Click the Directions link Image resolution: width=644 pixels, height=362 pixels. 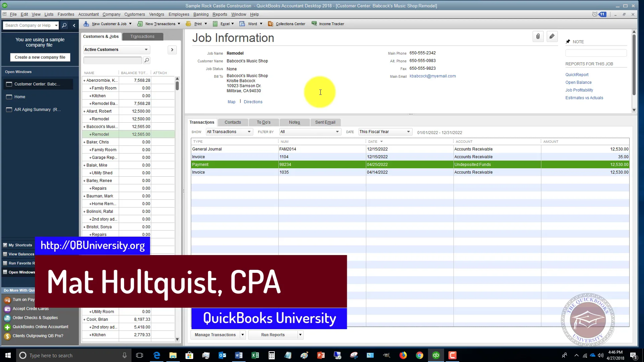pyautogui.click(x=253, y=102)
